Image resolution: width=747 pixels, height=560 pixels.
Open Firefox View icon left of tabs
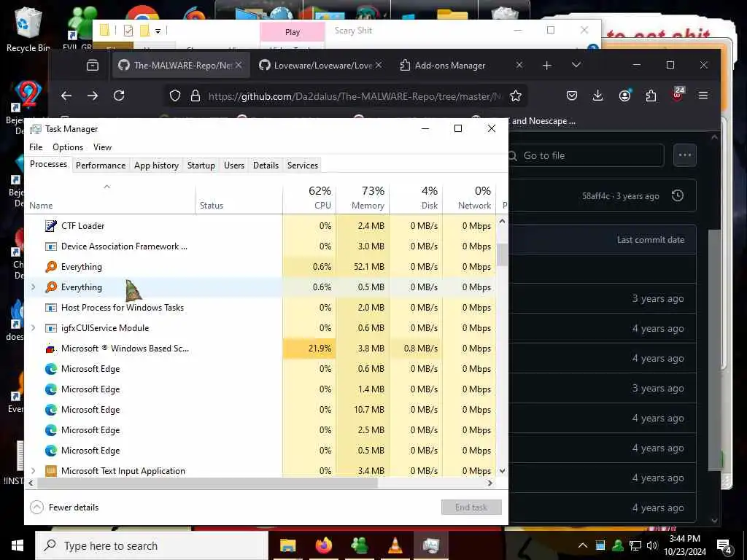[93, 65]
